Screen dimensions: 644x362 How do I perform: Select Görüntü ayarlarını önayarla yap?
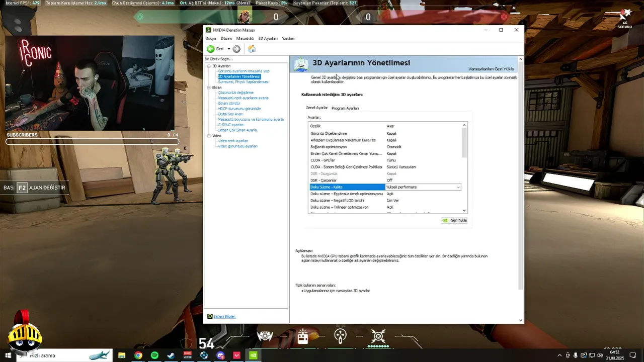click(244, 71)
